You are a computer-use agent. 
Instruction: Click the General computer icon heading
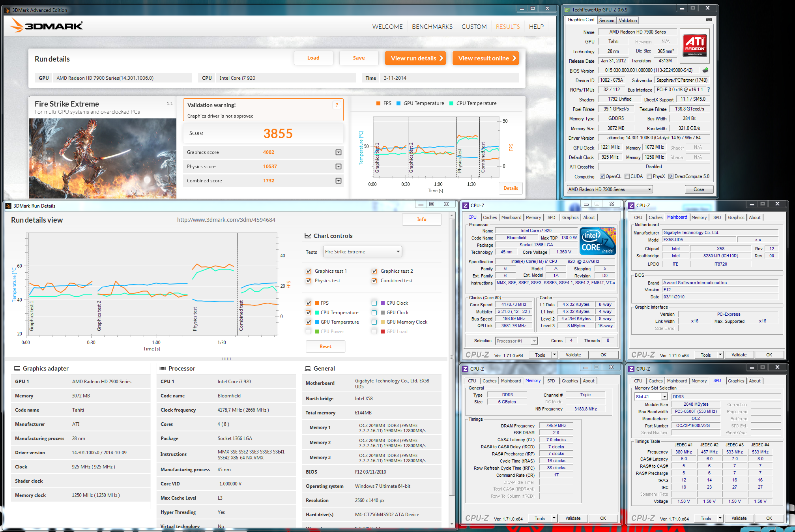[x=308, y=368]
